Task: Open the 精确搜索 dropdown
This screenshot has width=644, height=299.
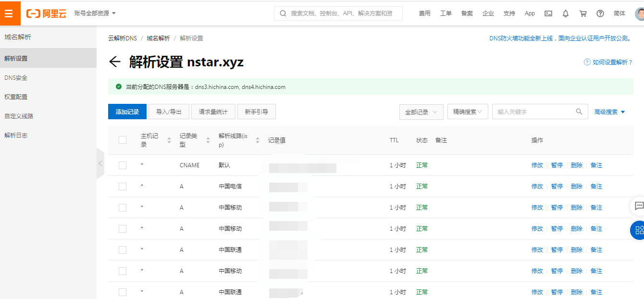Action: pyautogui.click(x=468, y=112)
